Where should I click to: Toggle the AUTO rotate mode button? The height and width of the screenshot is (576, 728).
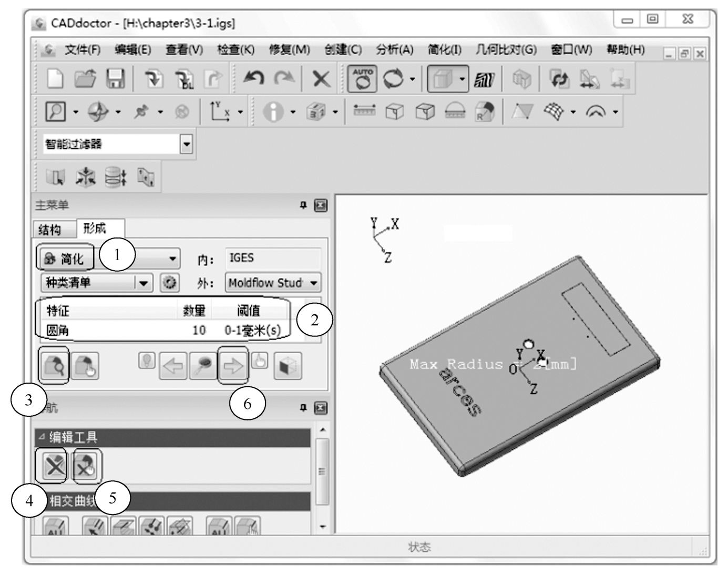363,79
